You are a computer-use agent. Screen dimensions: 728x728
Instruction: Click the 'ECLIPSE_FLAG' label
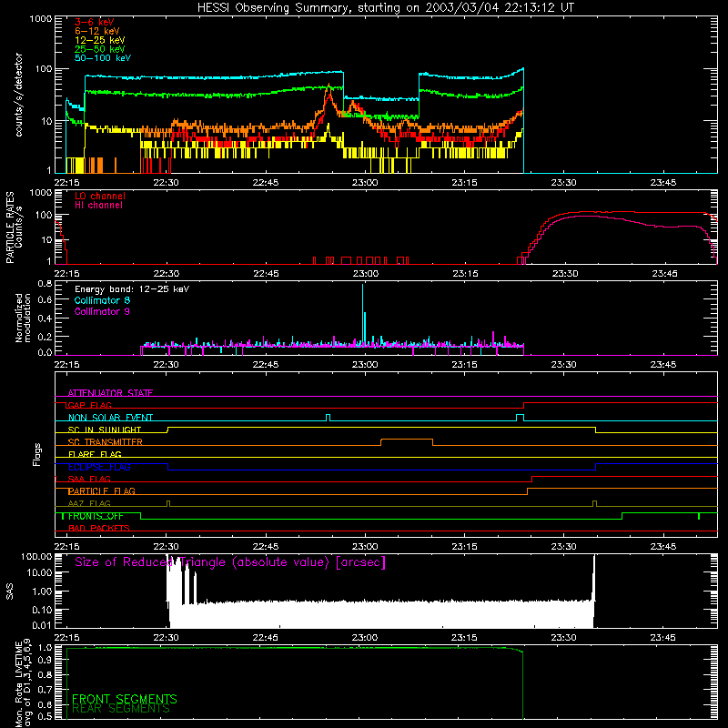(x=99, y=467)
